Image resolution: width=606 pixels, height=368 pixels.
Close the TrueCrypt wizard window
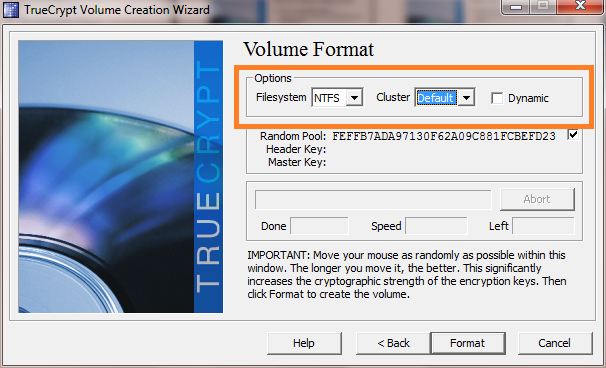click(x=581, y=6)
